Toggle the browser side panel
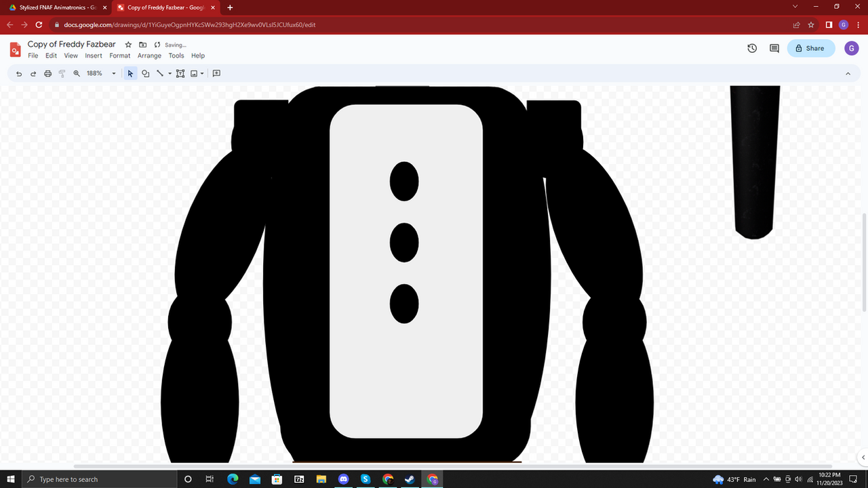This screenshot has width=868, height=488. coord(829,25)
